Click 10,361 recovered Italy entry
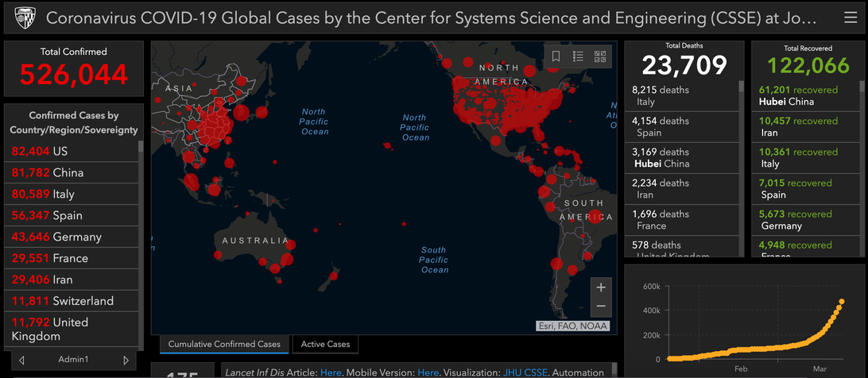 805,158
